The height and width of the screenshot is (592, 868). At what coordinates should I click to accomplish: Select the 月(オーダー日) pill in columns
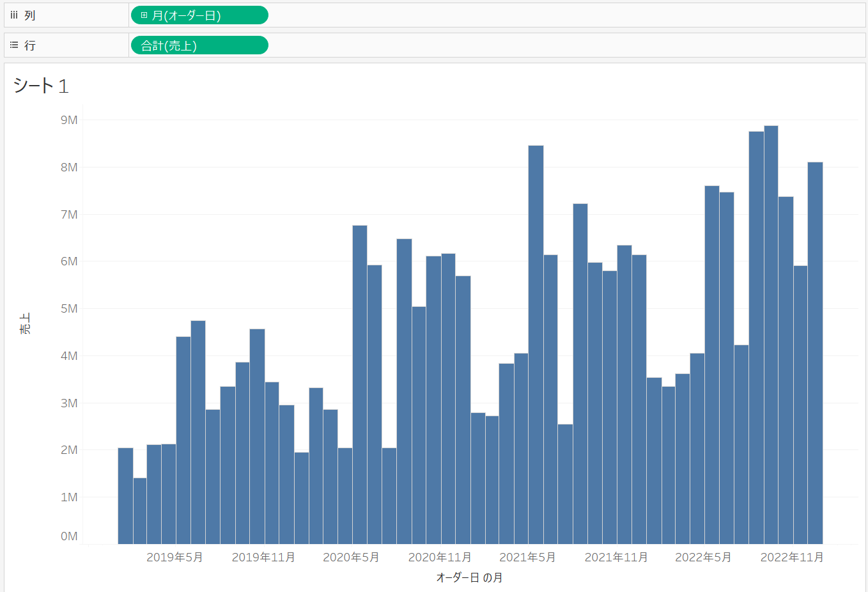click(199, 15)
